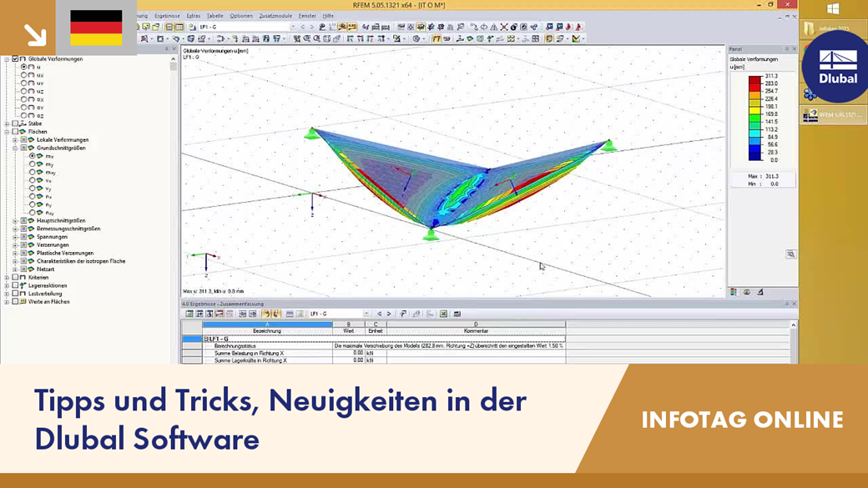Open the LF1 - G load case dropdown in main toolbar

click(293, 27)
